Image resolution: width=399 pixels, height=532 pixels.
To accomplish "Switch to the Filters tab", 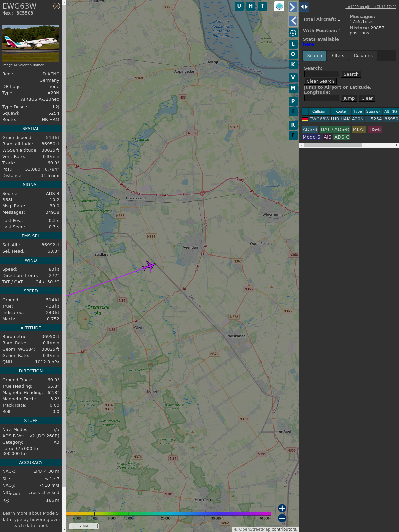I will tap(338, 56).
